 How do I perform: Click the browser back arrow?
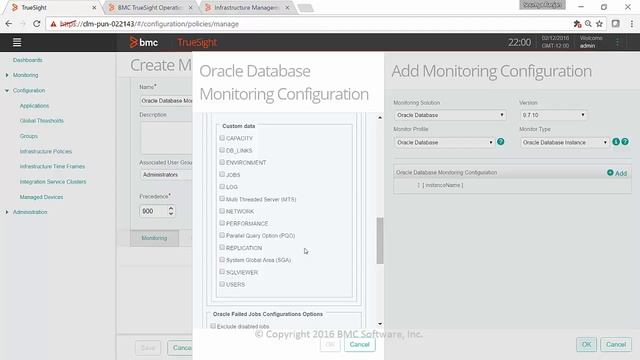[9, 24]
